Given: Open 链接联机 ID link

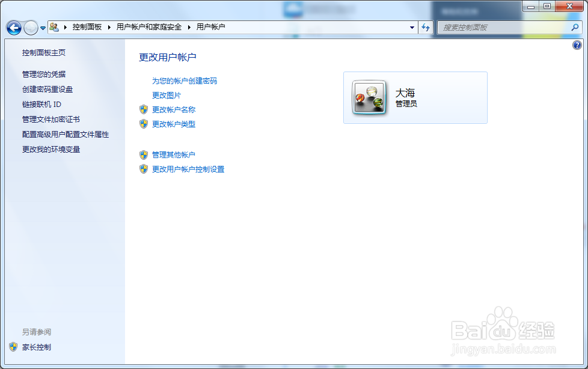Looking at the screenshot, I should (x=41, y=104).
